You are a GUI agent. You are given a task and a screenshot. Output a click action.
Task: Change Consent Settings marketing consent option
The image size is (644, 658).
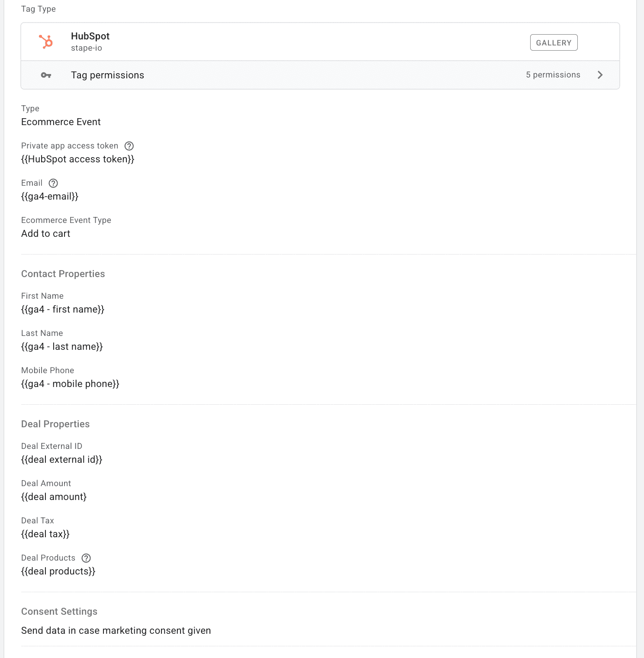click(x=116, y=630)
